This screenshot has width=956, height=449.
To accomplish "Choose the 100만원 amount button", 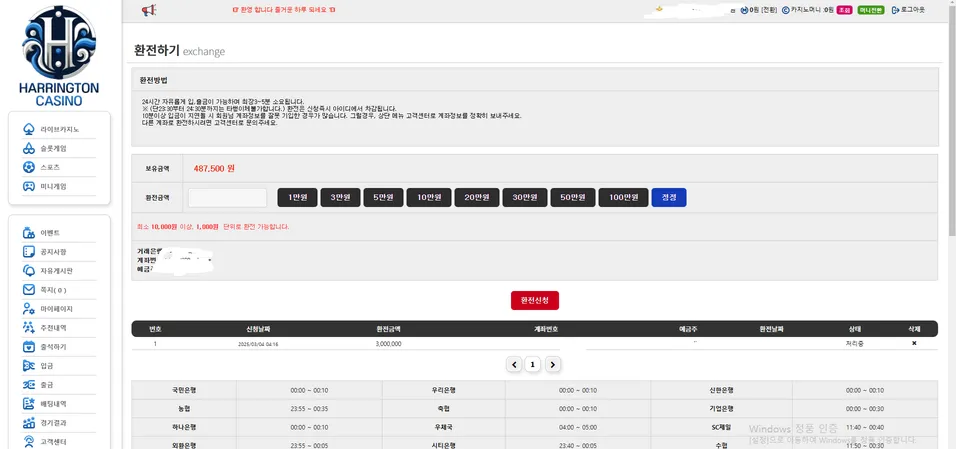I will [623, 197].
